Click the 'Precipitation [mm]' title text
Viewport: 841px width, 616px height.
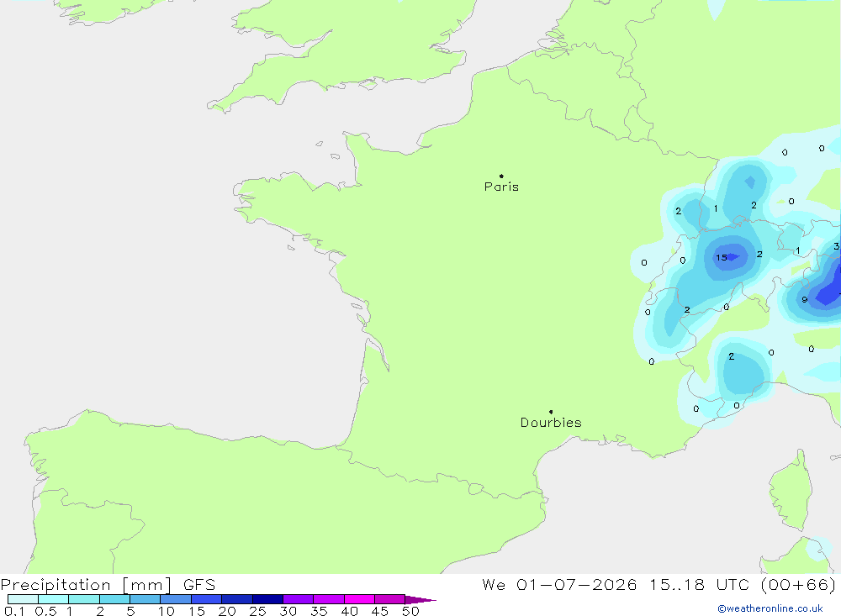86,585
